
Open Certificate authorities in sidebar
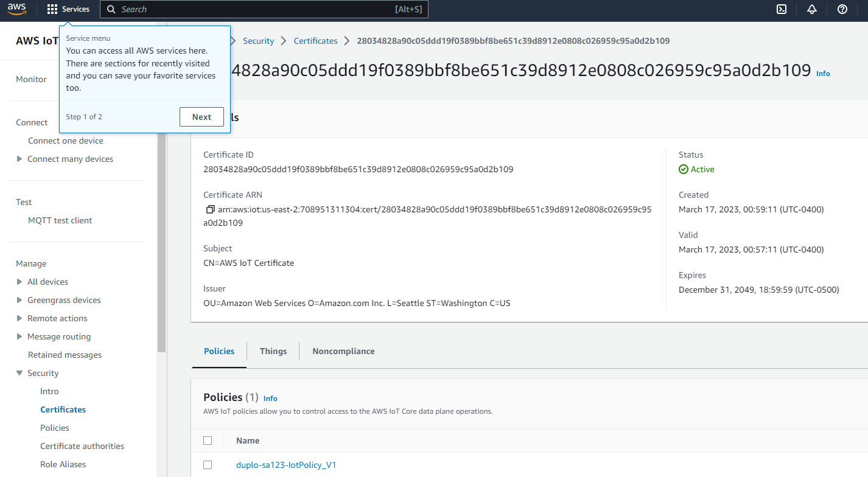(x=82, y=446)
